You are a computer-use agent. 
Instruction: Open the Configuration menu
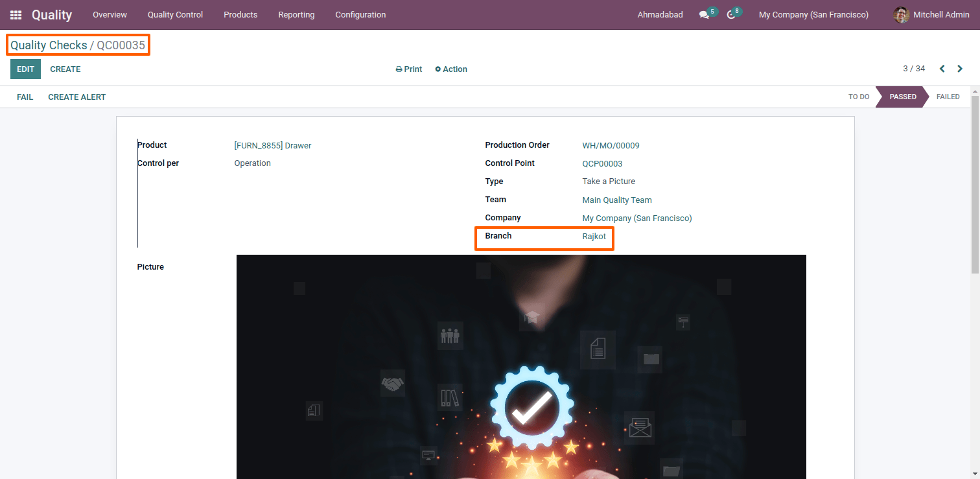360,15
